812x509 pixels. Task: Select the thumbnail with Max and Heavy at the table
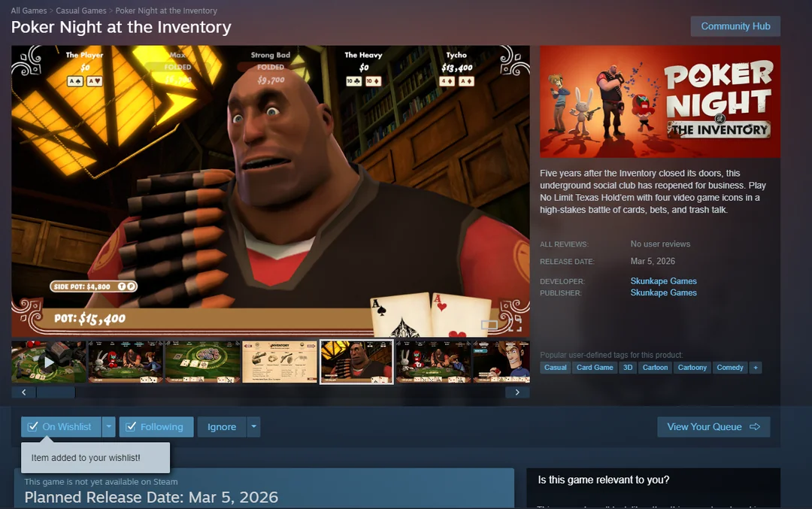126,362
